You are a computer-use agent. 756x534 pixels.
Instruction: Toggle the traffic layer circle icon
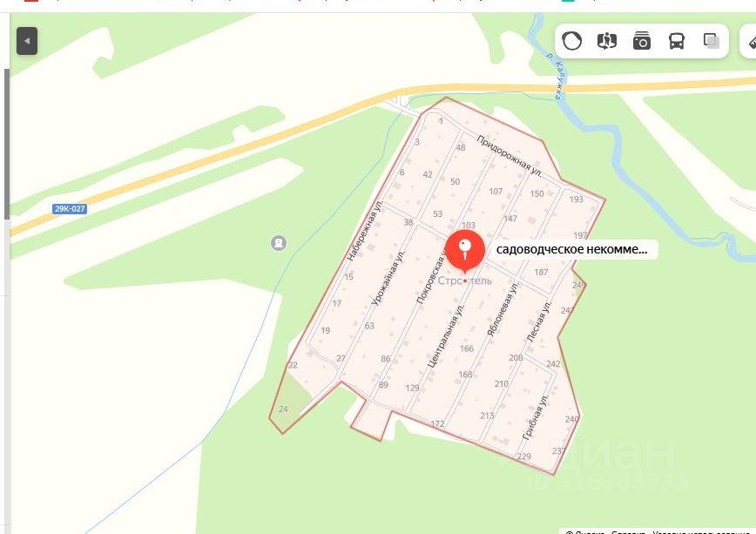pos(572,41)
